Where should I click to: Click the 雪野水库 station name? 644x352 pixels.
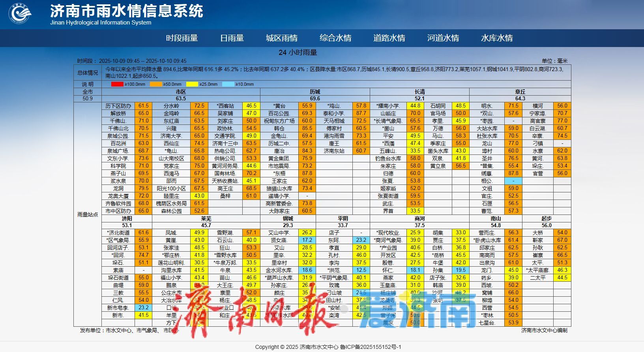225,255
